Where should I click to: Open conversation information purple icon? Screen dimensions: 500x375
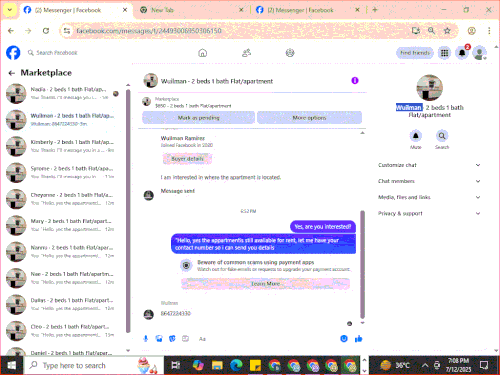coord(355,81)
